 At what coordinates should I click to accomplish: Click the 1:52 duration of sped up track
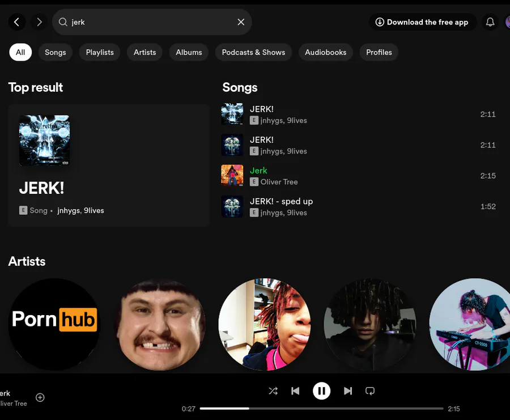click(x=488, y=206)
